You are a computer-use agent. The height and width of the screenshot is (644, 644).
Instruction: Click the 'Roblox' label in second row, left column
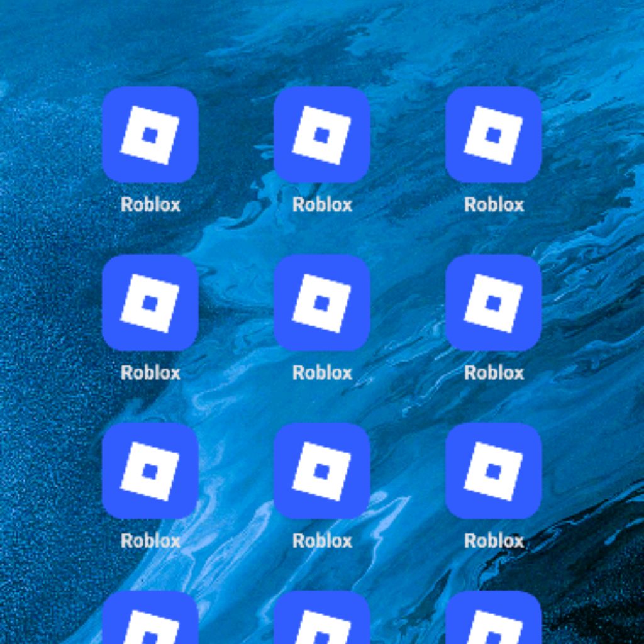pos(151,372)
